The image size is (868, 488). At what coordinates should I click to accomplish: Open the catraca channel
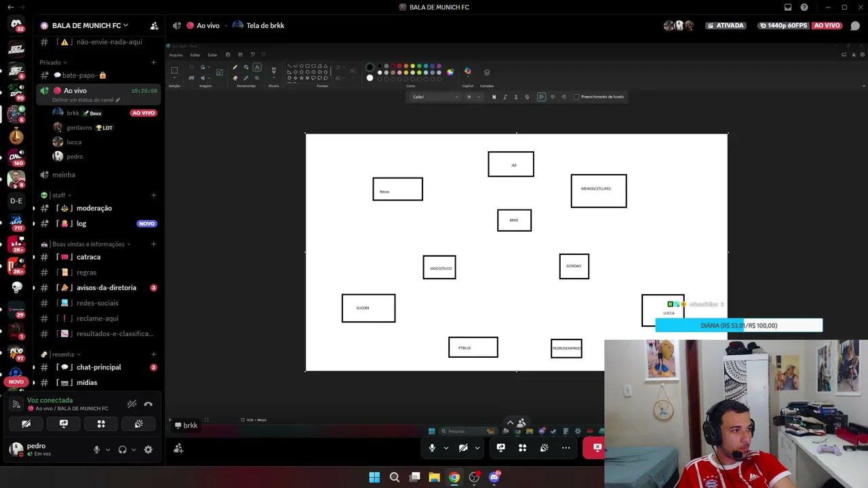[98, 258]
